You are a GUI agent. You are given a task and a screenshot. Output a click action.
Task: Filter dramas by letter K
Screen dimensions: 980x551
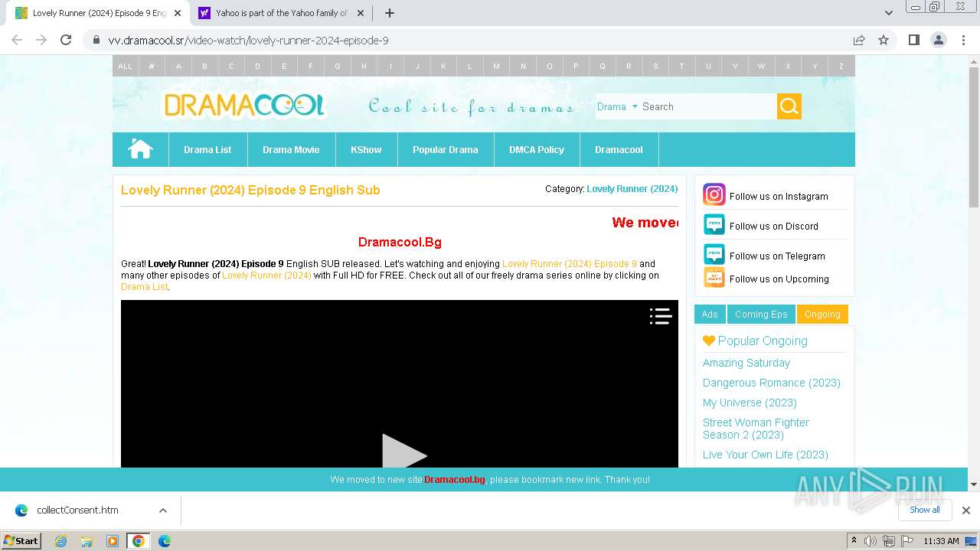[443, 66]
